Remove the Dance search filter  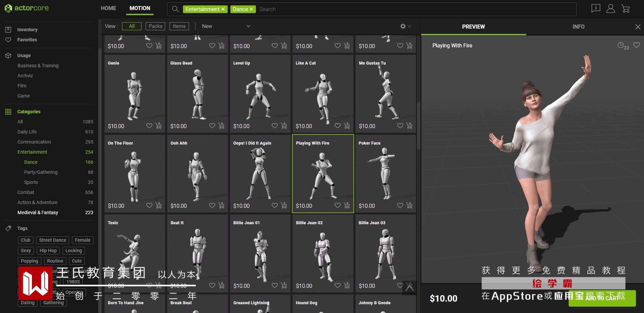pyautogui.click(x=251, y=9)
